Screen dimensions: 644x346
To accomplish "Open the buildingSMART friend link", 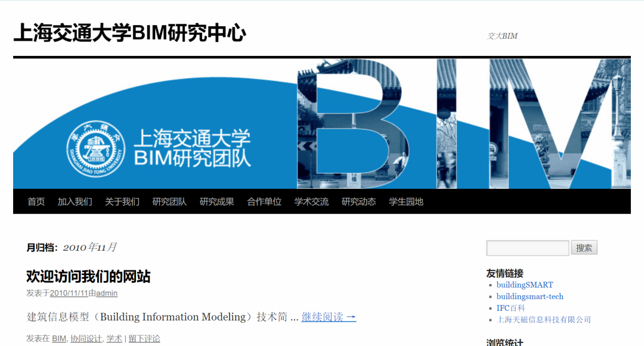I will tap(525, 285).
